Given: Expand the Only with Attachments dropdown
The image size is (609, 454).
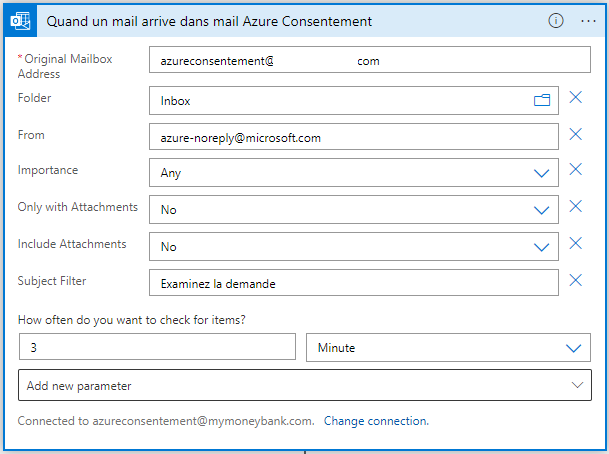Looking at the screenshot, I should [542, 210].
